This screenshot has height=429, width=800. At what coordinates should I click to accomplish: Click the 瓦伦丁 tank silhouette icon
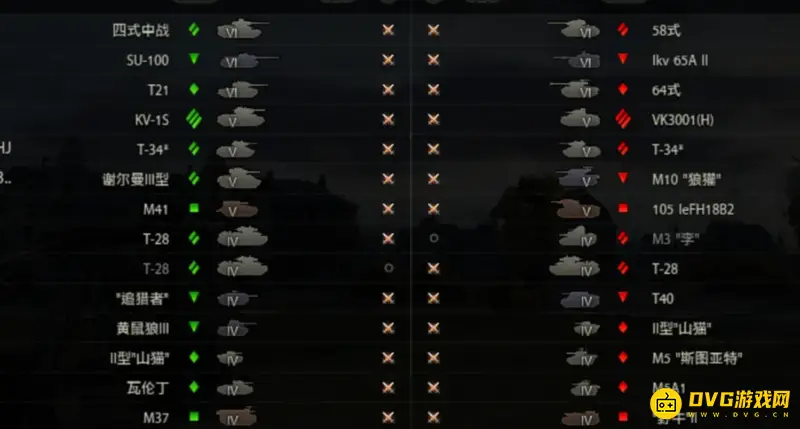pyautogui.click(x=235, y=388)
